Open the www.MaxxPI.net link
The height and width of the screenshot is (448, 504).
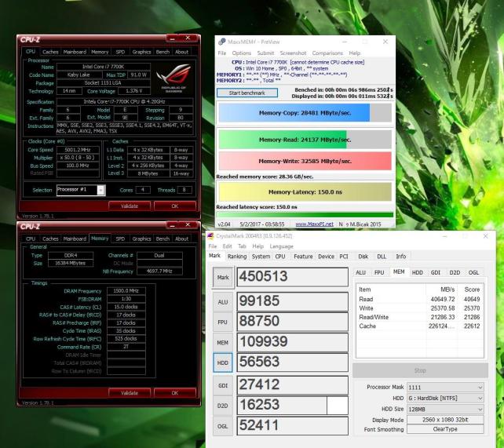(x=314, y=224)
